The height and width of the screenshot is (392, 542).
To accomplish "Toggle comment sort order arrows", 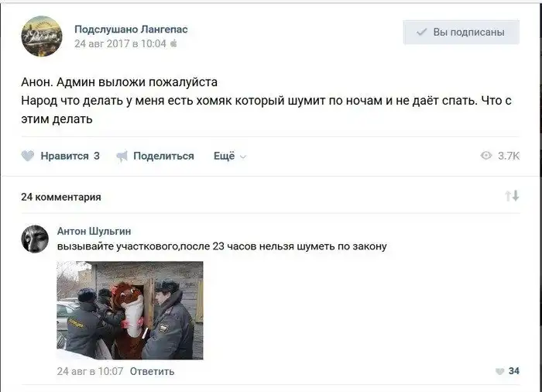I will pyautogui.click(x=512, y=196).
